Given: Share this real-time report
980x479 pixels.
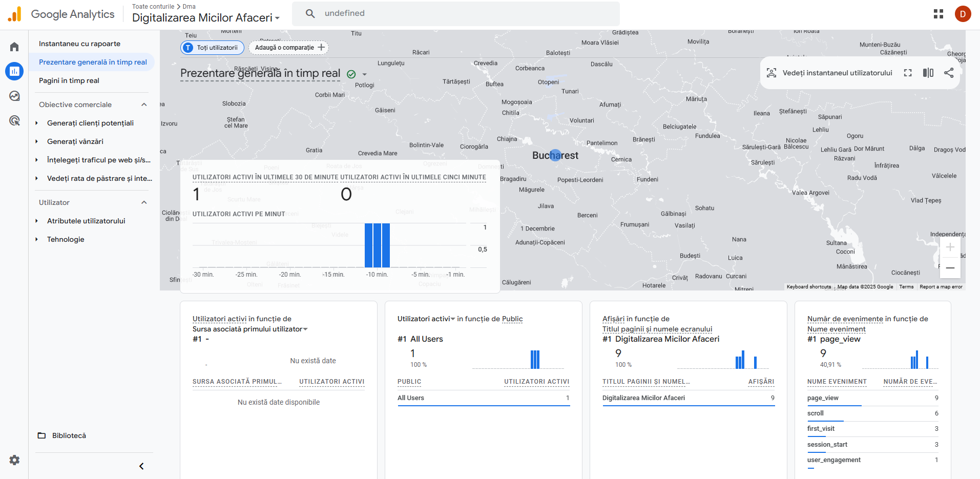Looking at the screenshot, I should [x=949, y=73].
